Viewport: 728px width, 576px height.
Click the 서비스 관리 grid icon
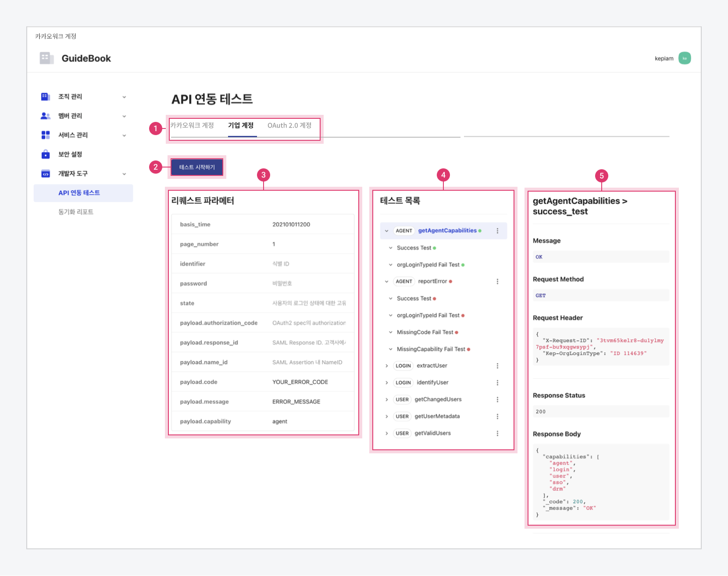[45, 135]
